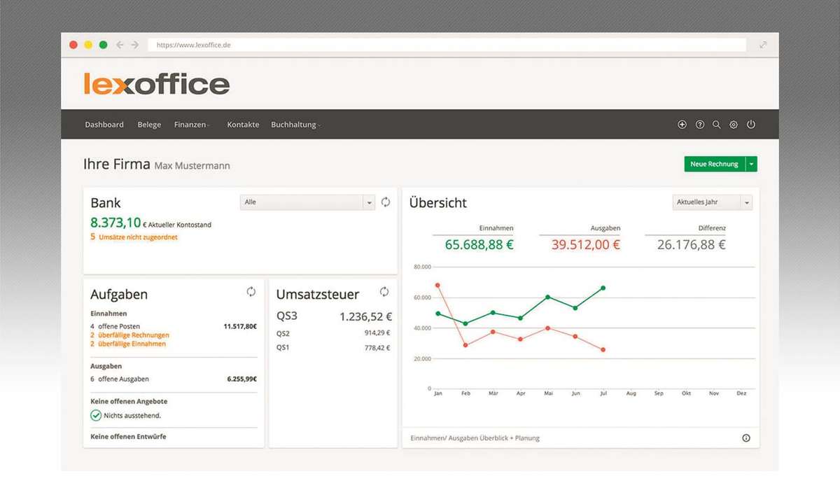Click the browser back arrow
The image size is (840, 504).
click(120, 45)
